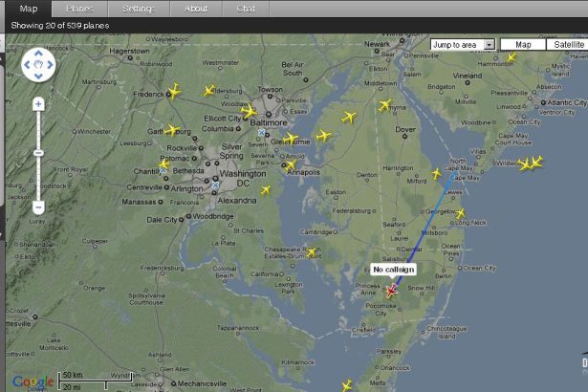Click the zoom slider handle
The image size is (588, 392).
(x=38, y=153)
